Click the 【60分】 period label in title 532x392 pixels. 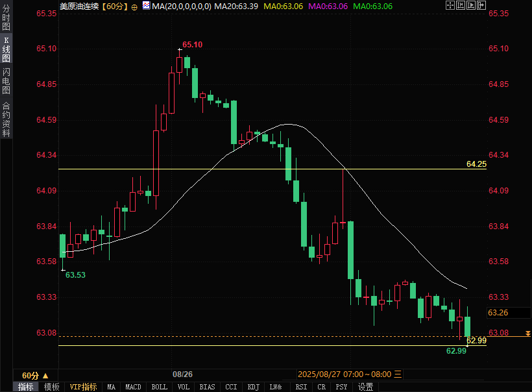(115, 6)
